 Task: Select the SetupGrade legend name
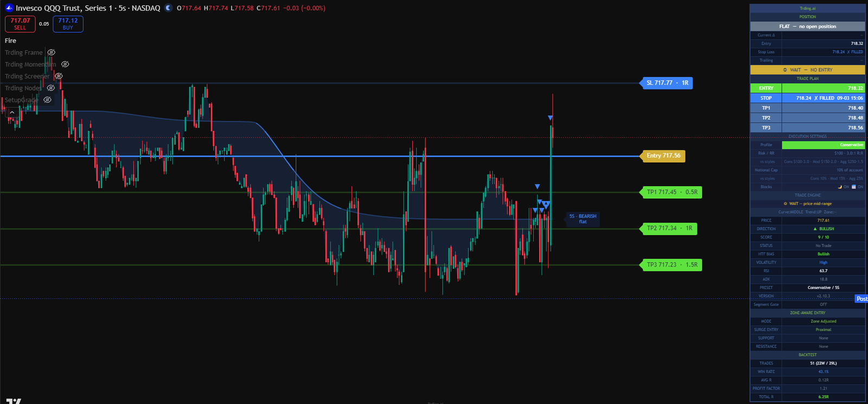pos(22,100)
